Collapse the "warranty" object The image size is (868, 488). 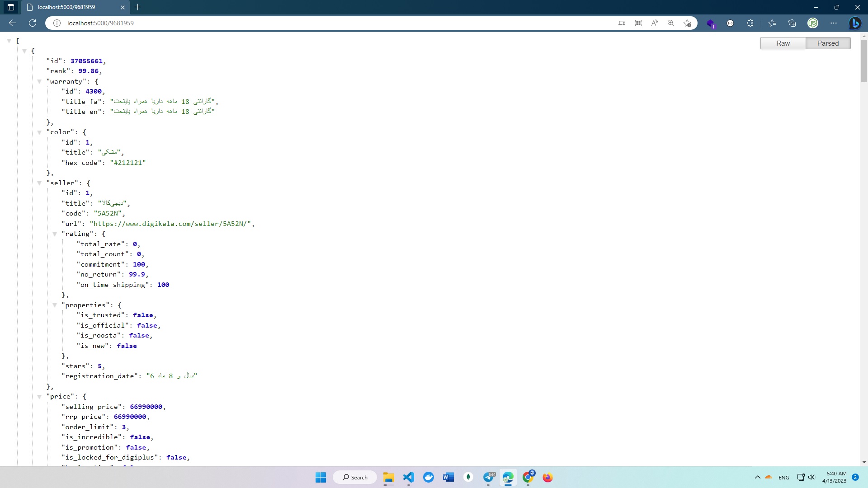point(39,81)
